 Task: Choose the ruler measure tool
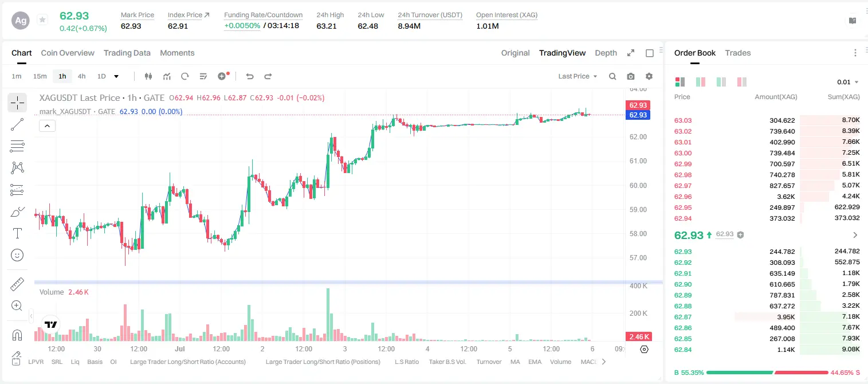tap(17, 284)
